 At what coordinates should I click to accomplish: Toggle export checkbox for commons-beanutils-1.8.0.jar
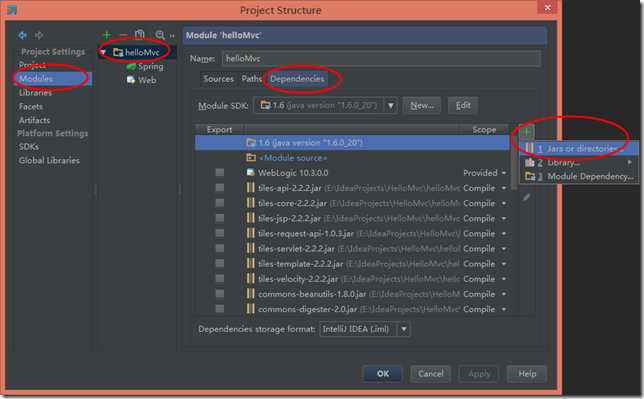pos(220,294)
